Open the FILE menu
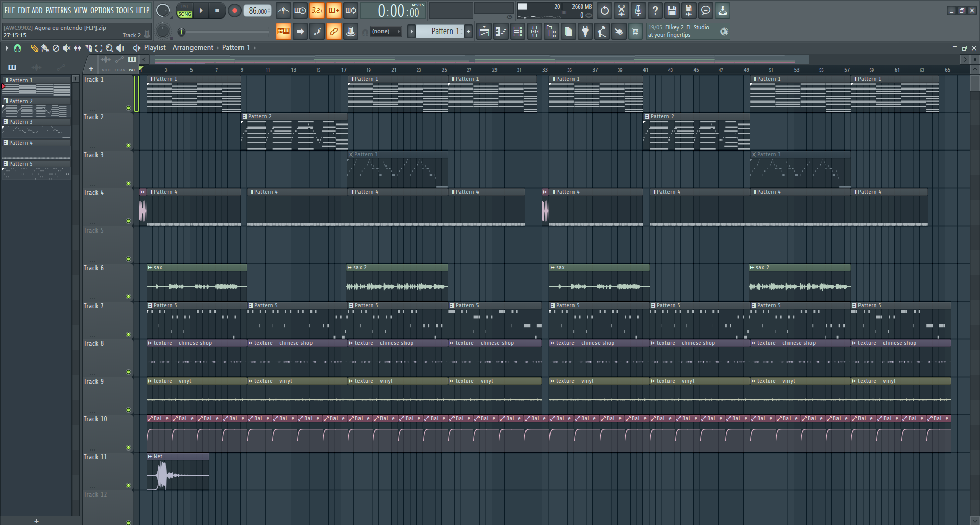Viewport: 980px width, 525px height. coord(10,10)
